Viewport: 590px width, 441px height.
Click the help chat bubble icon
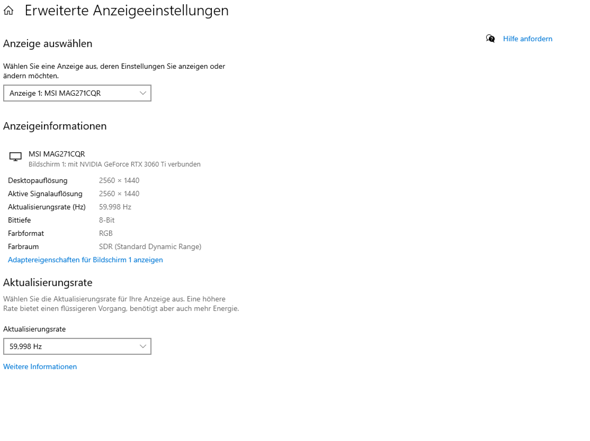coord(490,38)
